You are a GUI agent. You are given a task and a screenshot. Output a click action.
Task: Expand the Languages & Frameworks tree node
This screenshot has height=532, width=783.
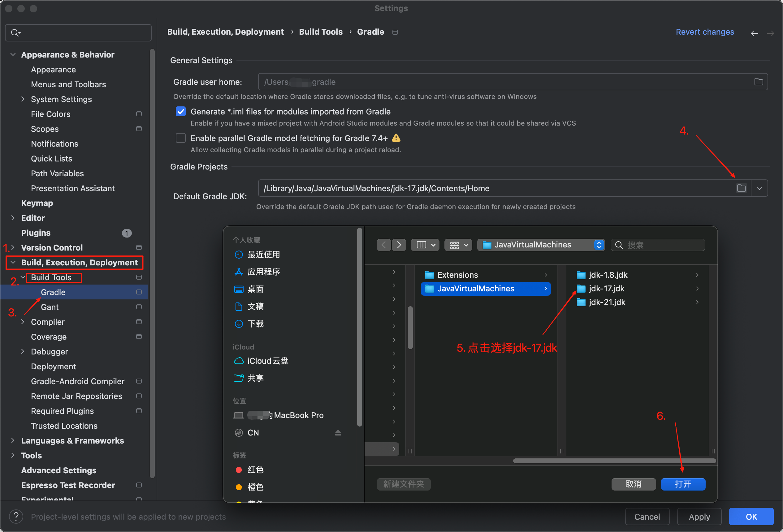13,440
